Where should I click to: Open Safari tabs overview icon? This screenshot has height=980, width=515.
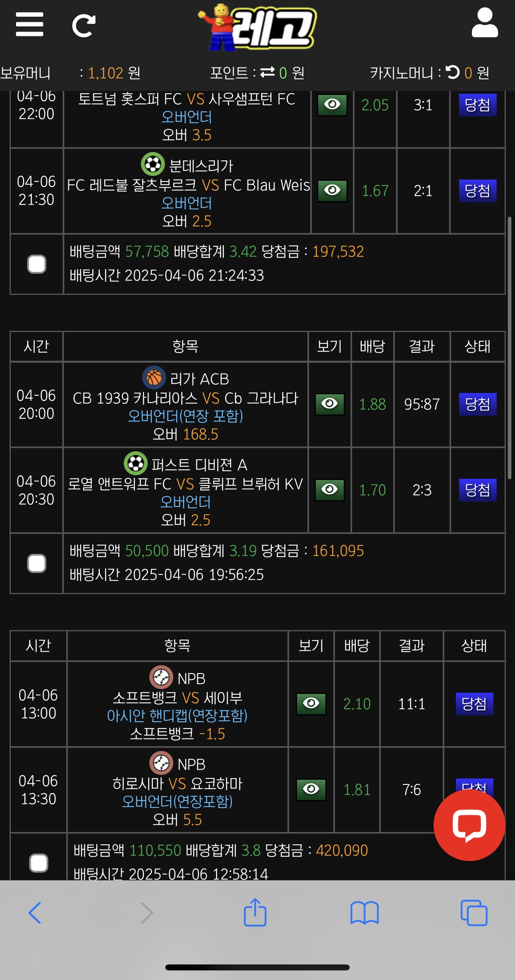pos(474,913)
